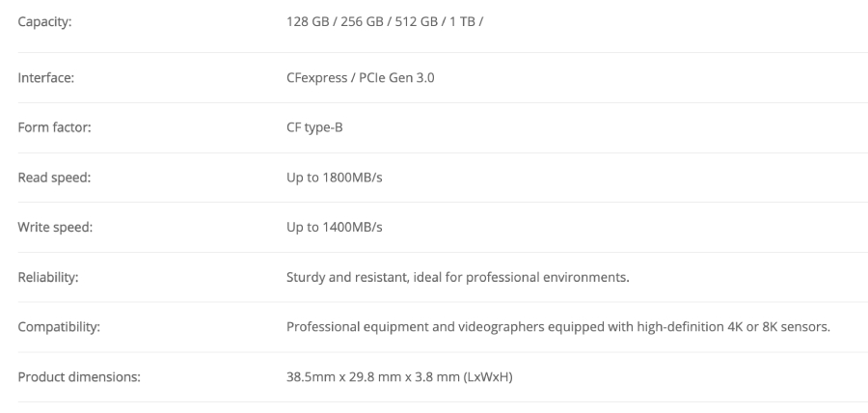Click the Reliability label
868x413 pixels.
tap(48, 278)
